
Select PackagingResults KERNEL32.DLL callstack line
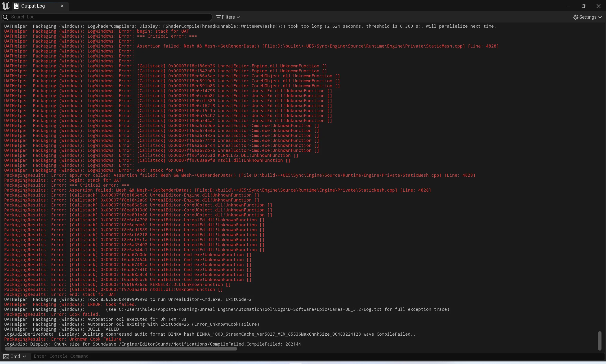(x=117, y=285)
